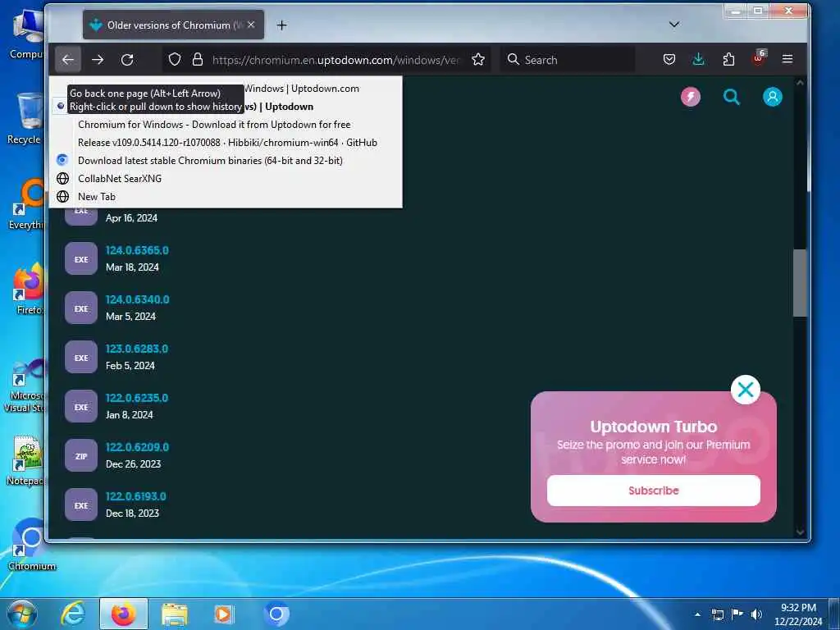Click the forward arrow button
Viewport: 840px width, 630px height.
click(98, 59)
